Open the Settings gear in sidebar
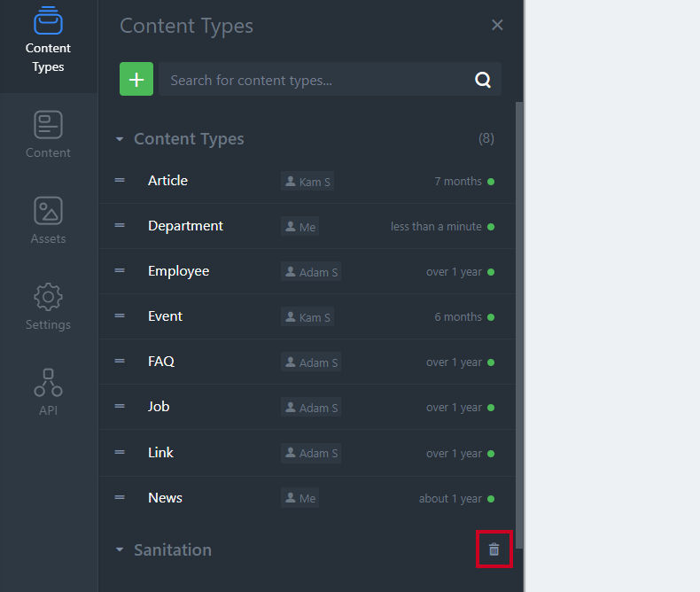The image size is (700, 592). click(x=48, y=307)
